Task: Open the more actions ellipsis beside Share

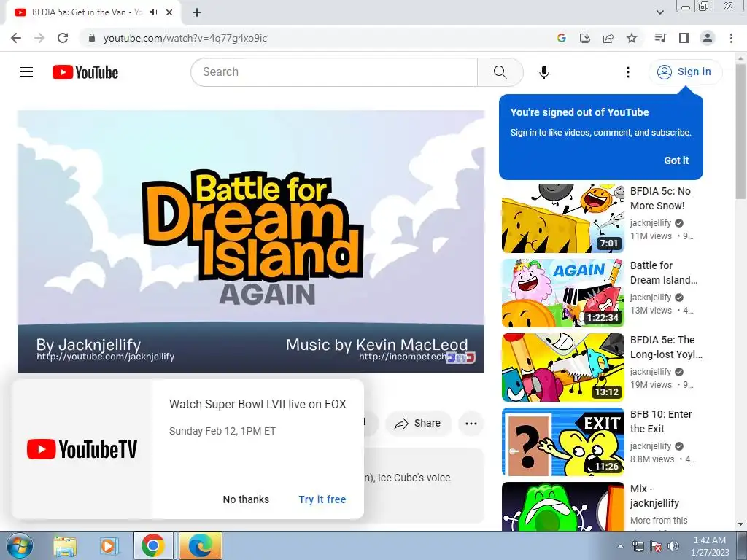Action: click(x=471, y=424)
